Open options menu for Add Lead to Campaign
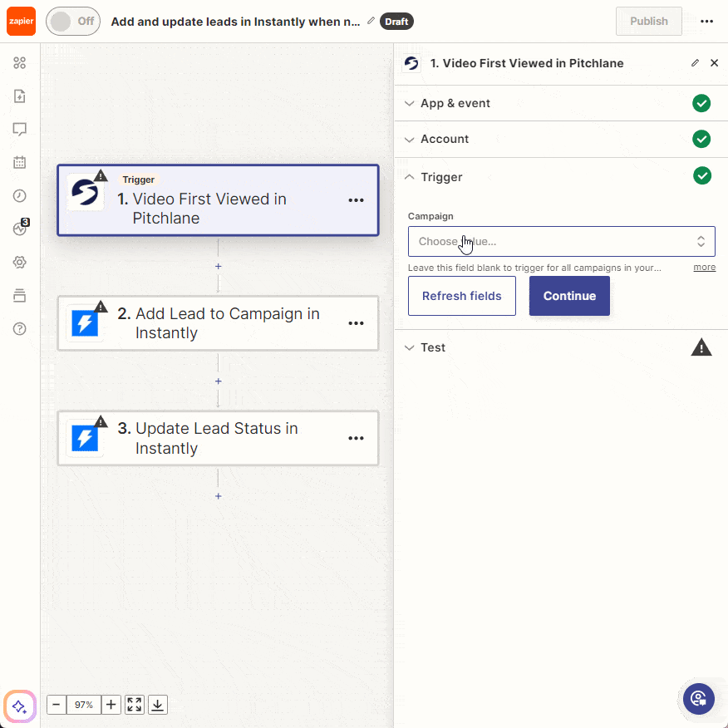This screenshot has height=728, width=728. pos(356,323)
